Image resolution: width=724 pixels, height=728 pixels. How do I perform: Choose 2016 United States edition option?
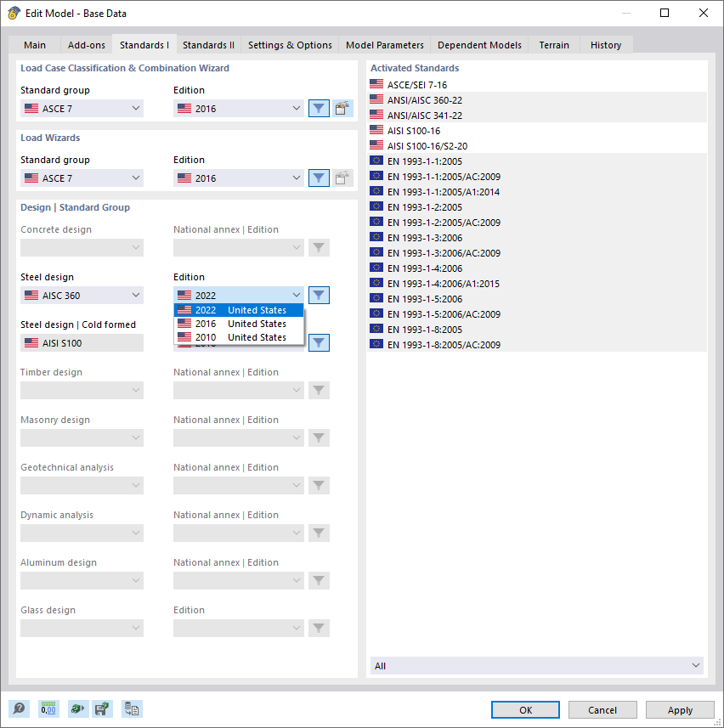(x=239, y=324)
